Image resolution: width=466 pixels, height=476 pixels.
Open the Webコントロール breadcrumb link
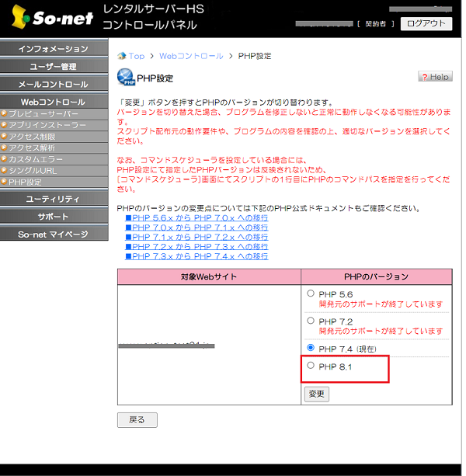click(191, 56)
